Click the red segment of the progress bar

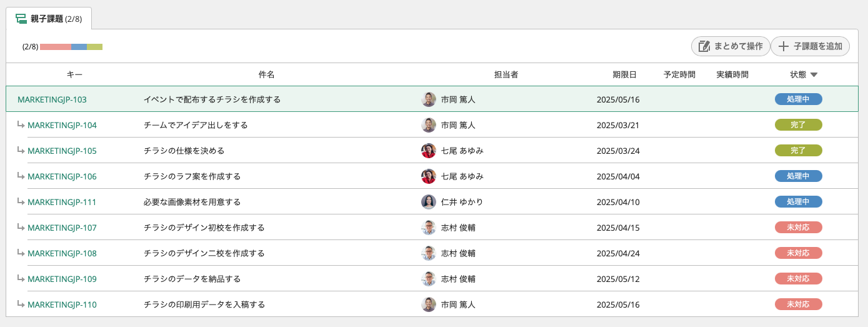[55, 47]
